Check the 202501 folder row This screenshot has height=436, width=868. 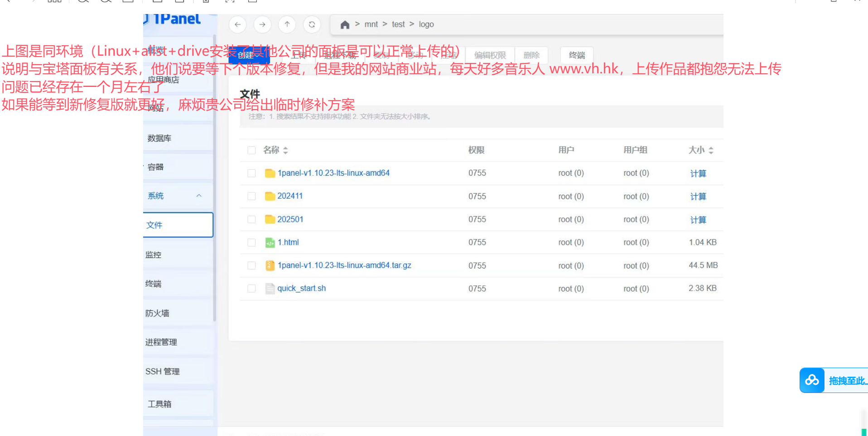251,220
